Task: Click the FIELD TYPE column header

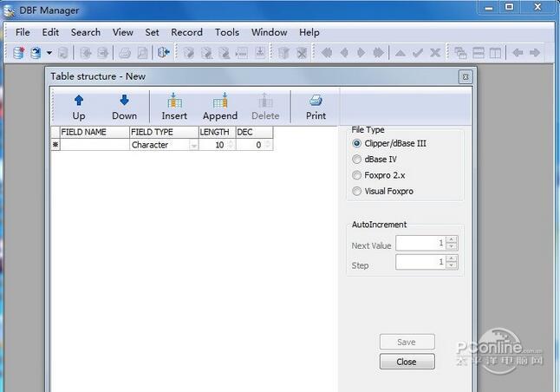Action: (164, 132)
